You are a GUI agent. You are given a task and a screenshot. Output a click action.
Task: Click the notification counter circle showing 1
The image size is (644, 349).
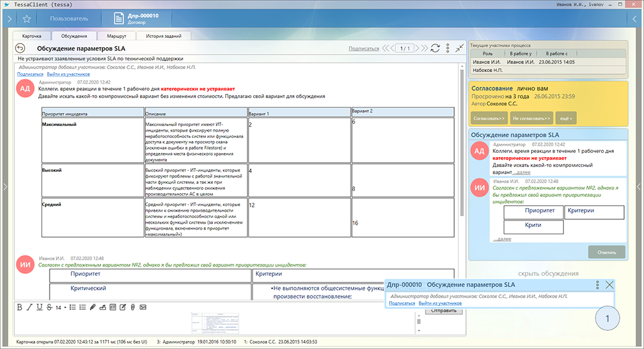608,319
